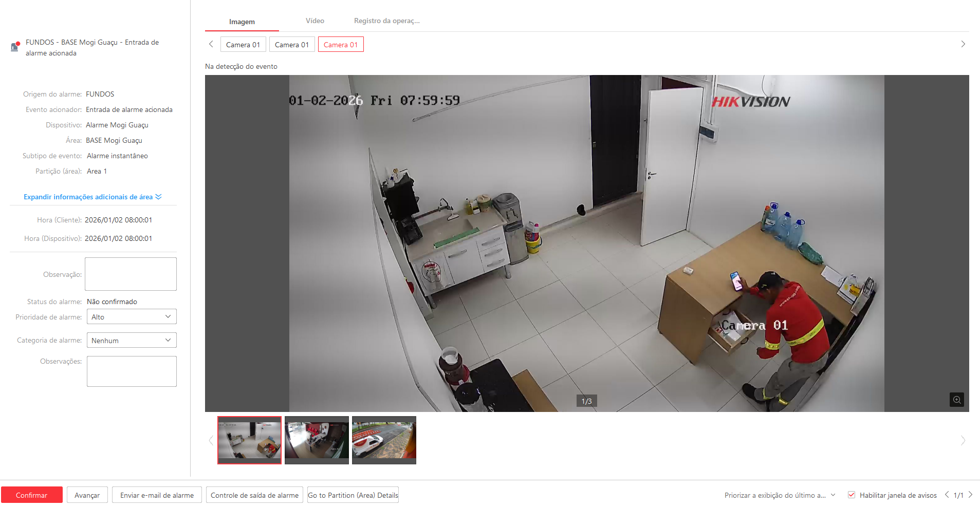
Task: Go to previous alarm page arrow
Action: (x=947, y=495)
